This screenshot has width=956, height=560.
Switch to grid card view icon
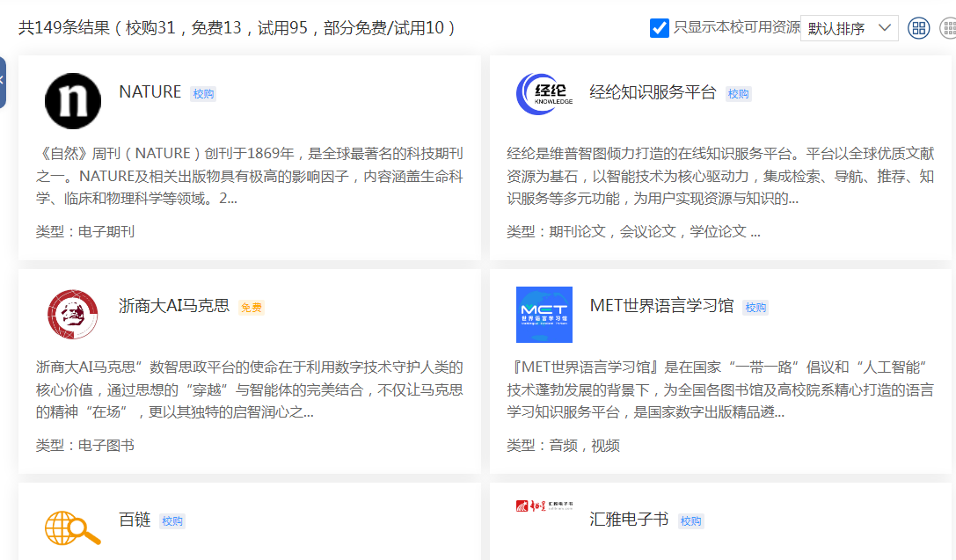click(x=919, y=28)
